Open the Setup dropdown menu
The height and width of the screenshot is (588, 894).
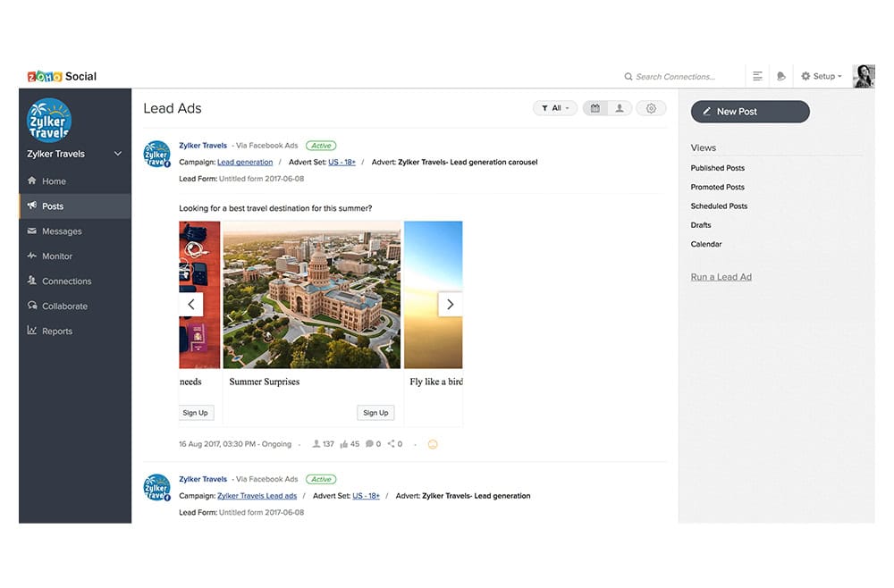pos(822,76)
